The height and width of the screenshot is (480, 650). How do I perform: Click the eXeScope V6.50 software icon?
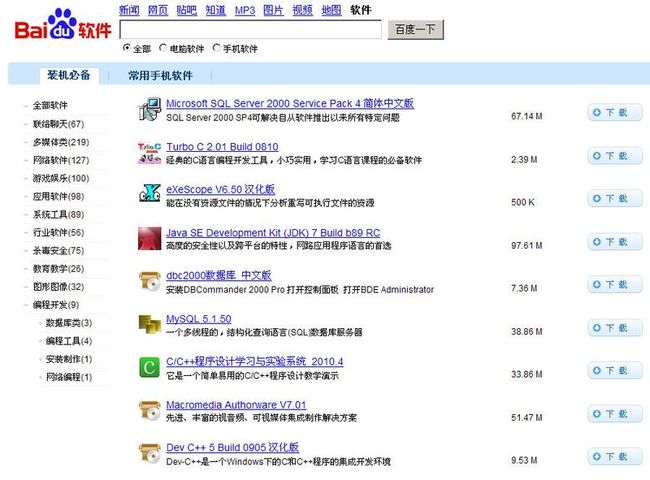149,193
